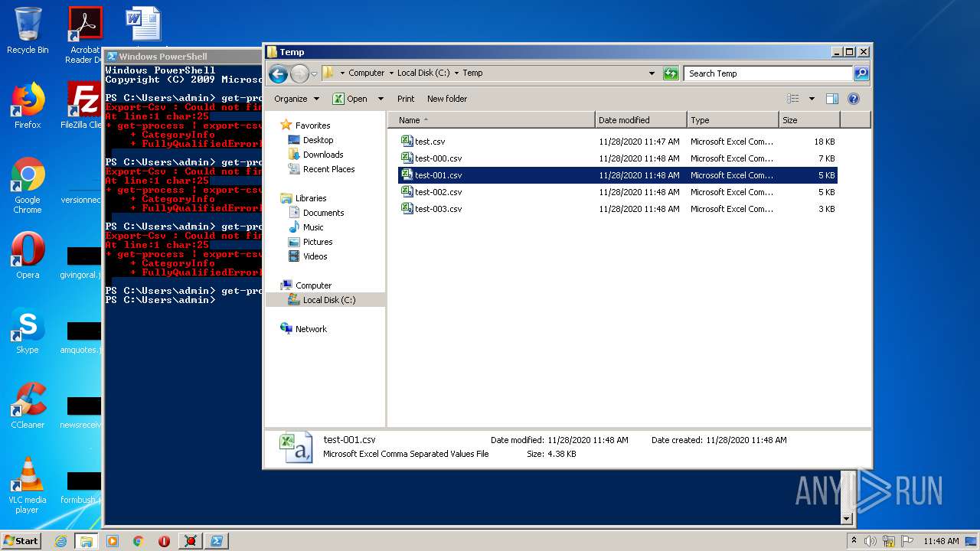Click the Back navigation arrow in Explorer
Viewport: 980px width, 551px height.
pos(278,73)
